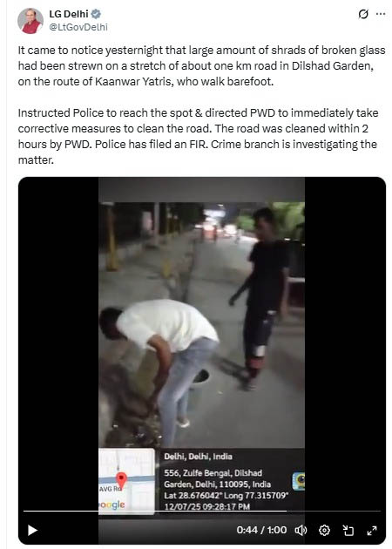Mute the video volume speaker icon
The height and width of the screenshot is (549, 392).
301,531
